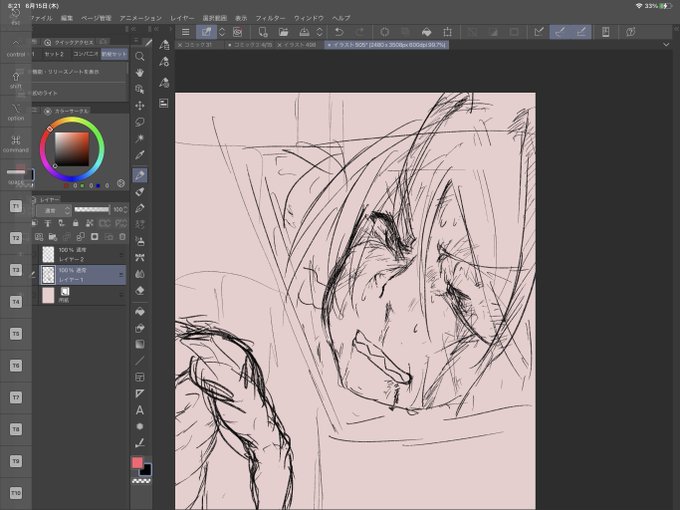Click the Clip Studio spiral icon in command bar

click(237, 32)
